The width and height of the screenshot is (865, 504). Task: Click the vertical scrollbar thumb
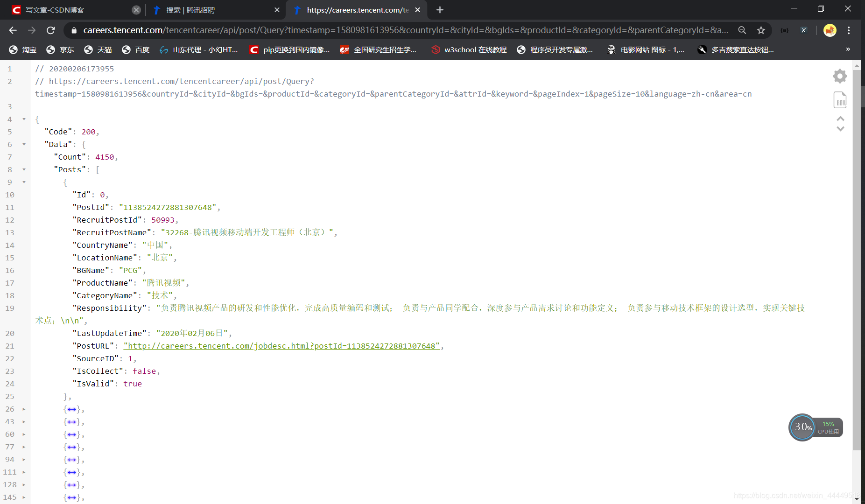[857, 260]
